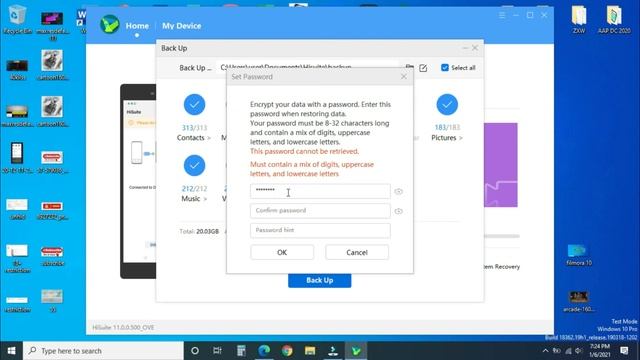This screenshot has width=640, height=360.
Task: Show hidden system tray icons
Action: 545,351
